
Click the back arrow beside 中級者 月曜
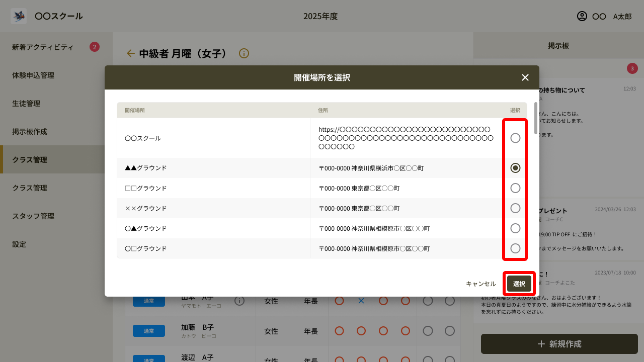[131, 53]
